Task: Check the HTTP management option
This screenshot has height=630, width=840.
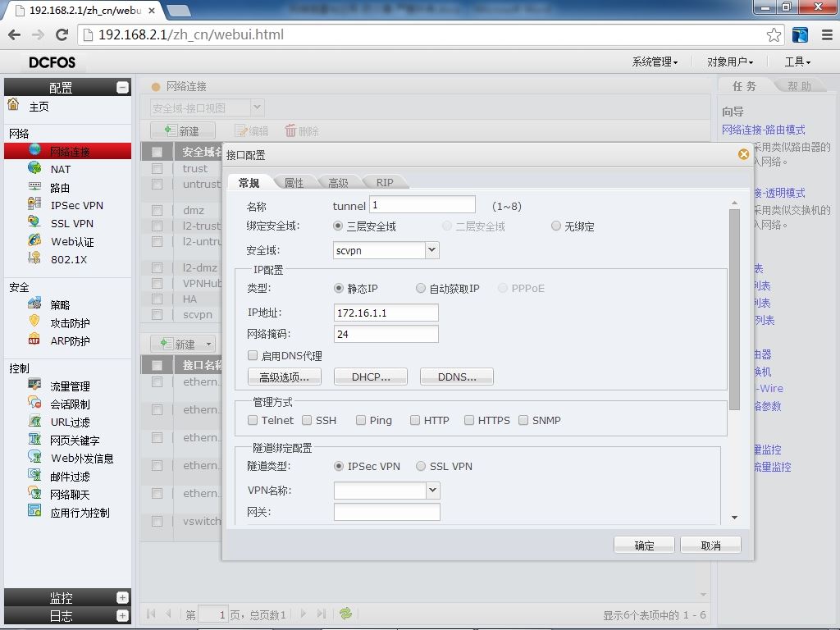Action: pyautogui.click(x=415, y=420)
